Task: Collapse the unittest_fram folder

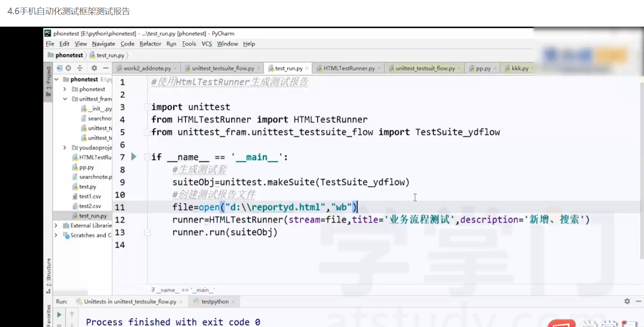Action: (65, 99)
